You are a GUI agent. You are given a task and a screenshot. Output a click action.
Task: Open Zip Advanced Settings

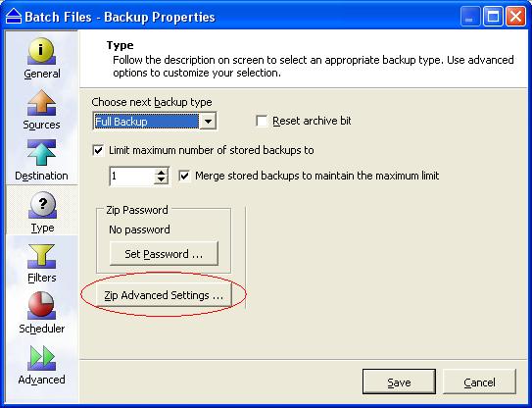[164, 295]
